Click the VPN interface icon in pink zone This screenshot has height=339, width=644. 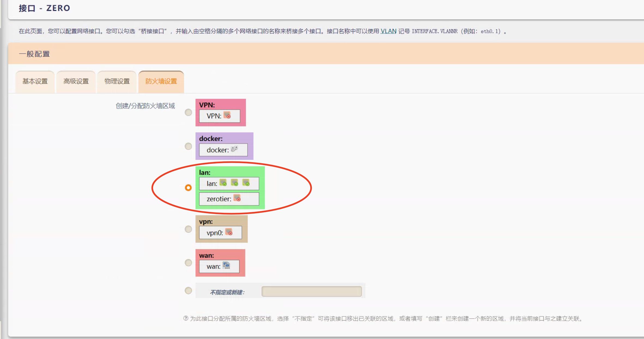click(227, 115)
